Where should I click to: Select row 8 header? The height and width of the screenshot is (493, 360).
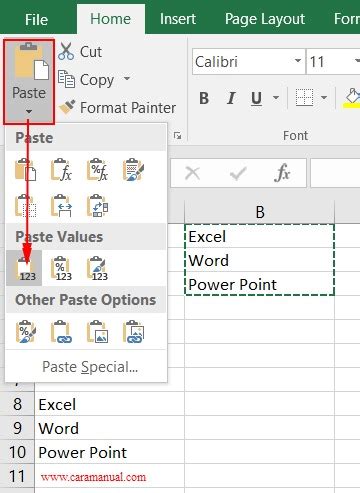[17, 404]
